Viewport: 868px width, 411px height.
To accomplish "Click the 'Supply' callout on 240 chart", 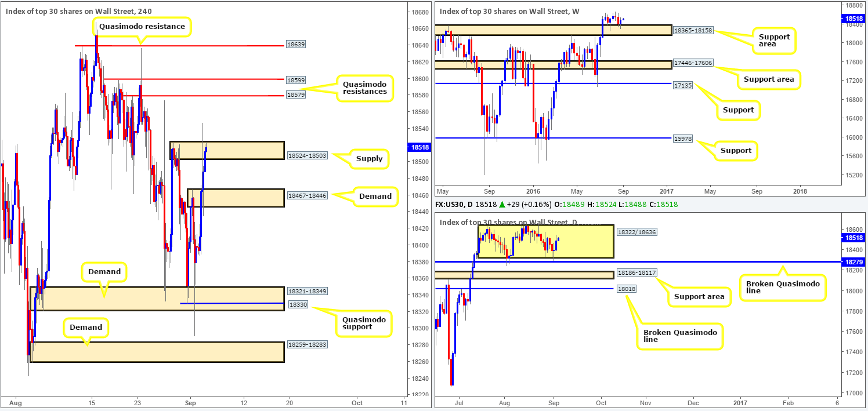I will 370,158.
